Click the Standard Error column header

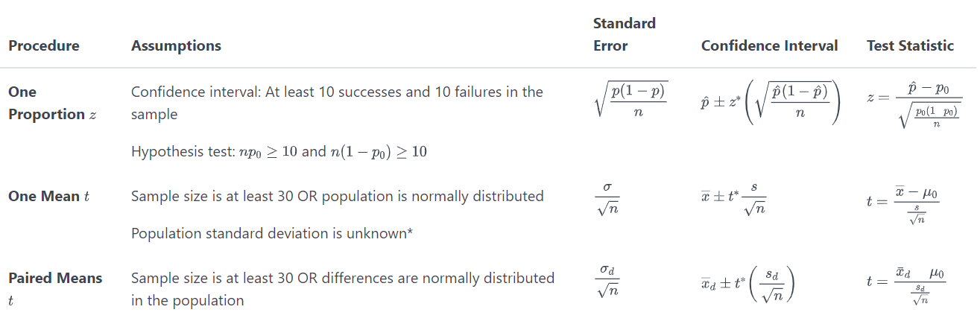coord(624,34)
